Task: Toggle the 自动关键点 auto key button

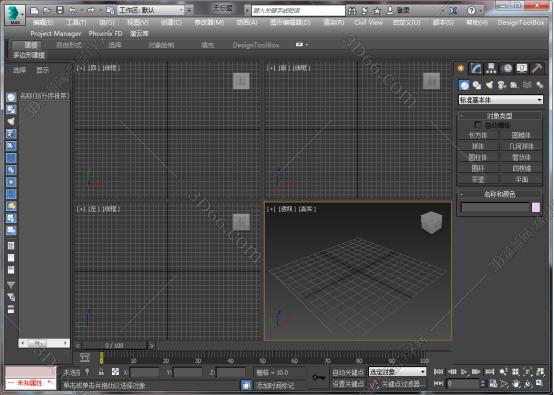Action: 347,372
